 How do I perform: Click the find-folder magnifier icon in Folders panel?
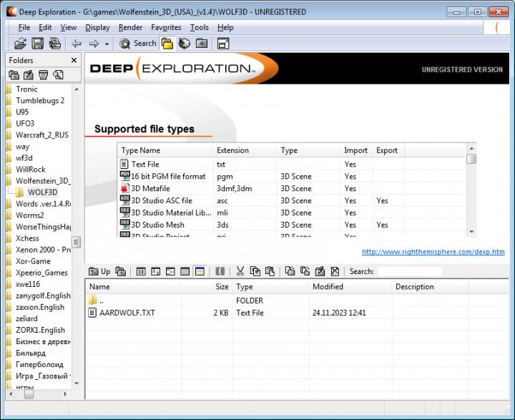(x=58, y=75)
